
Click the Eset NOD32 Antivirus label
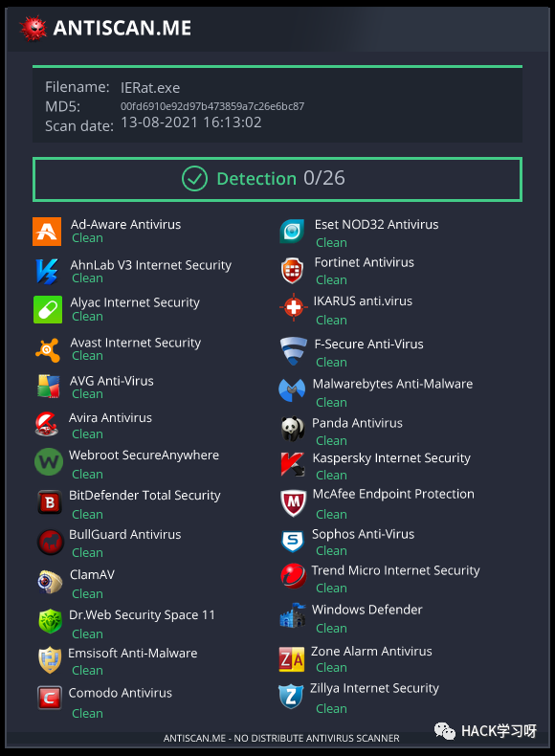[x=377, y=224]
